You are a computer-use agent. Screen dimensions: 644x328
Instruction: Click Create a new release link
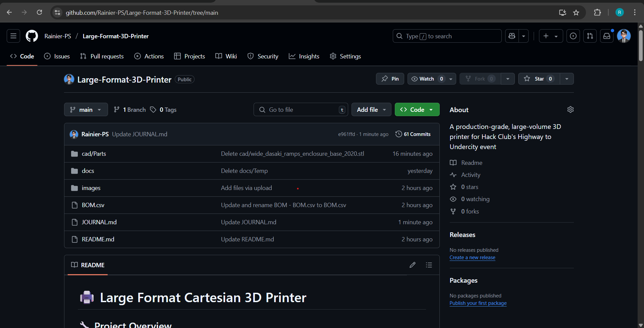point(472,257)
